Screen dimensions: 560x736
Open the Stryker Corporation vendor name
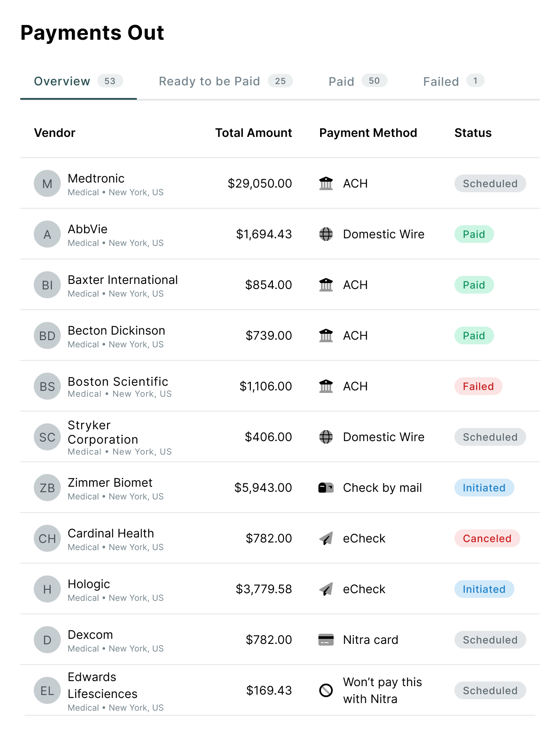[103, 432]
